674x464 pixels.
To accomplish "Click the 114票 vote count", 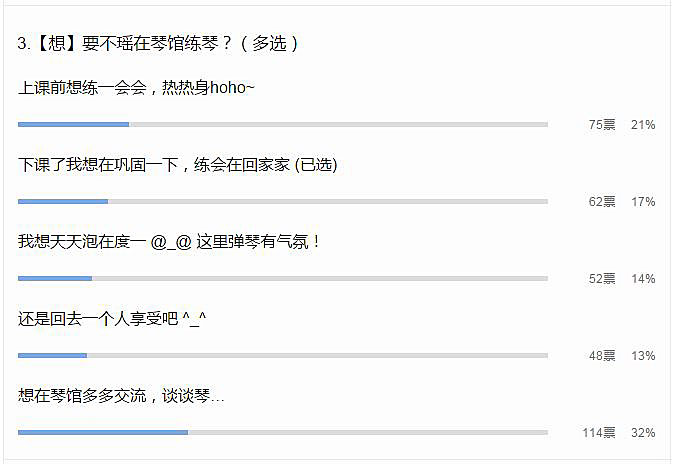I will click(599, 433).
